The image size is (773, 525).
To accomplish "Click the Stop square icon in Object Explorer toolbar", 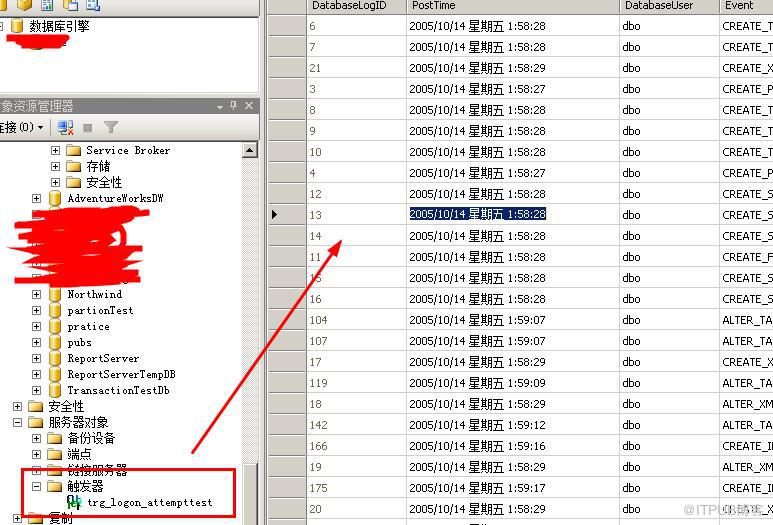I will point(88,128).
